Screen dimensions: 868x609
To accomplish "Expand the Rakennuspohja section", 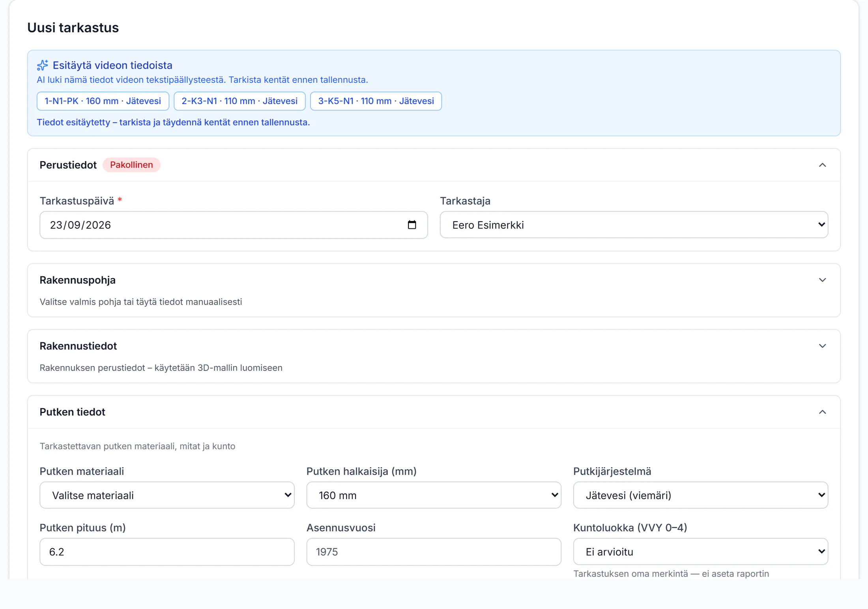I will click(x=822, y=280).
